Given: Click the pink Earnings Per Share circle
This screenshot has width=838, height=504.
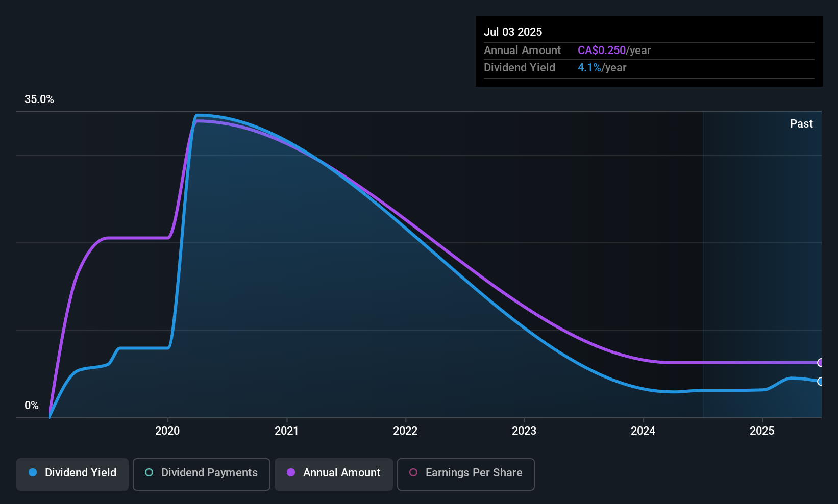Looking at the screenshot, I should coord(413,472).
